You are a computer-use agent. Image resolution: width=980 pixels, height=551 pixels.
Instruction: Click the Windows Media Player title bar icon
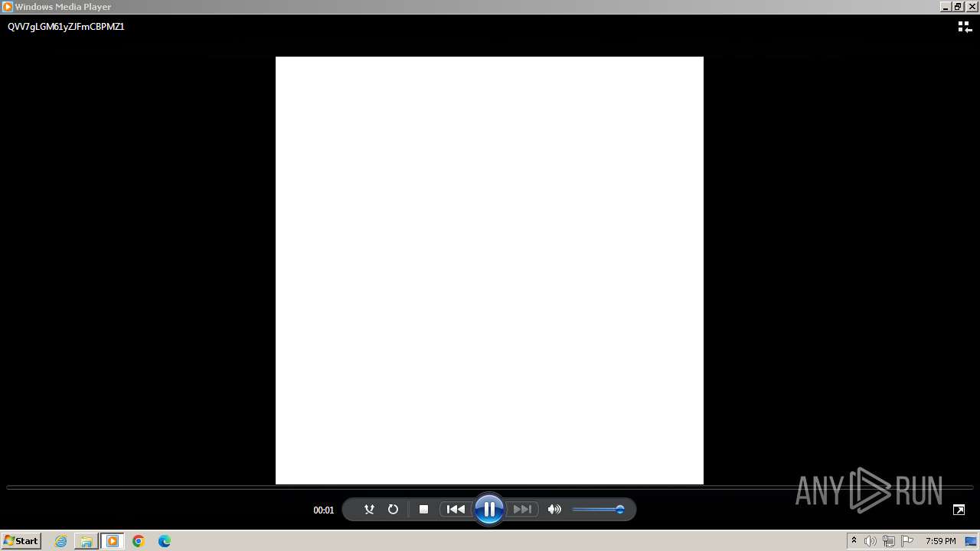[x=8, y=7]
